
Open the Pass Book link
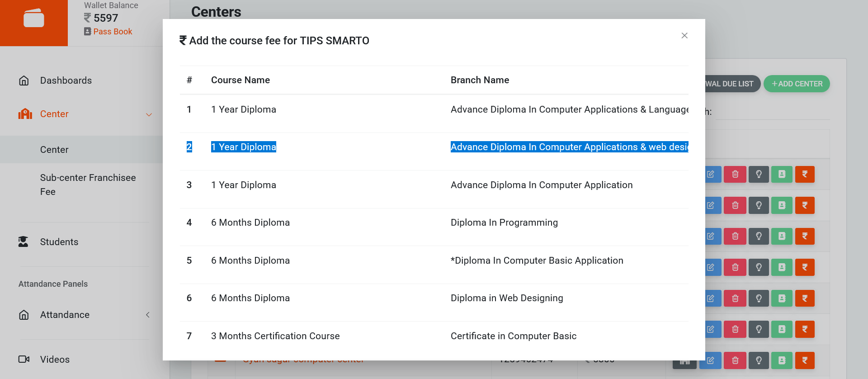coord(113,32)
